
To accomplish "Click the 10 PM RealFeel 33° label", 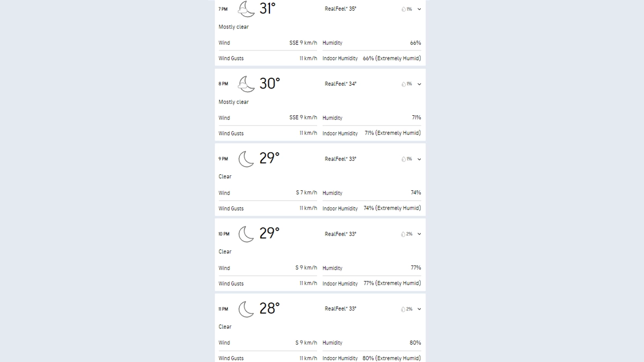I will [340, 234].
